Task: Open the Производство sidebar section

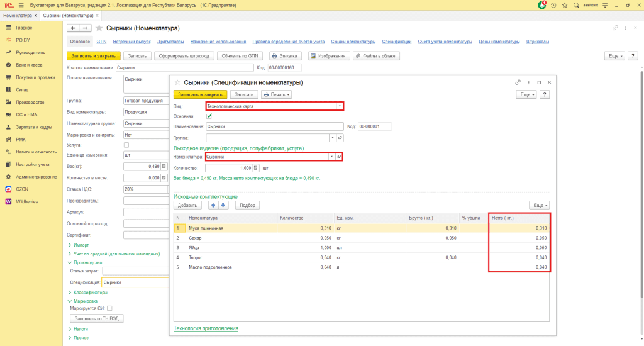Action: pos(30,102)
